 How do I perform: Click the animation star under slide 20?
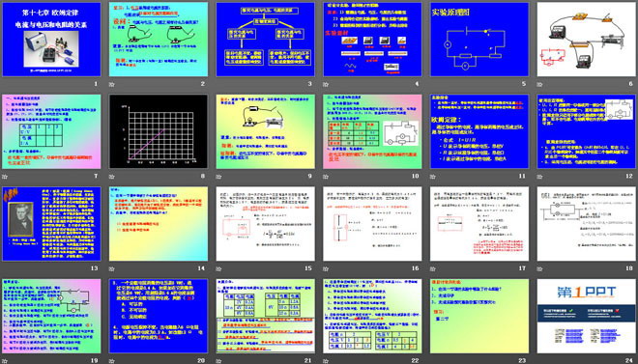click(111, 360)
